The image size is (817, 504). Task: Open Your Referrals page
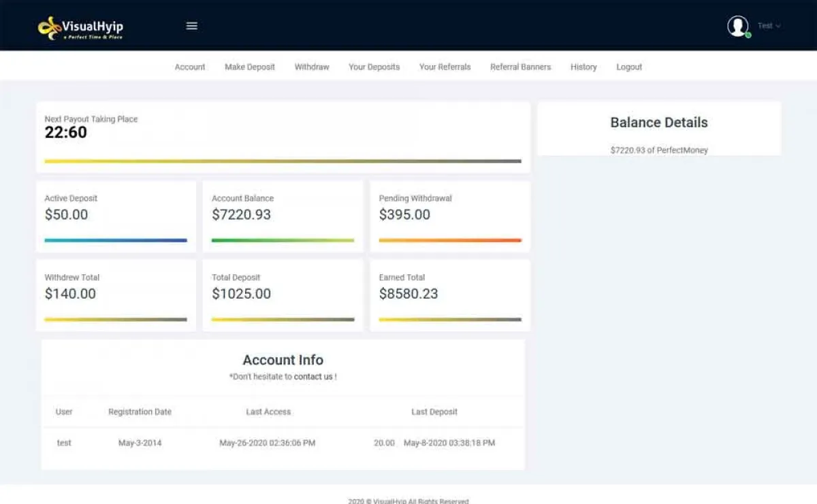pyautogui.click(x=445, y=67)
